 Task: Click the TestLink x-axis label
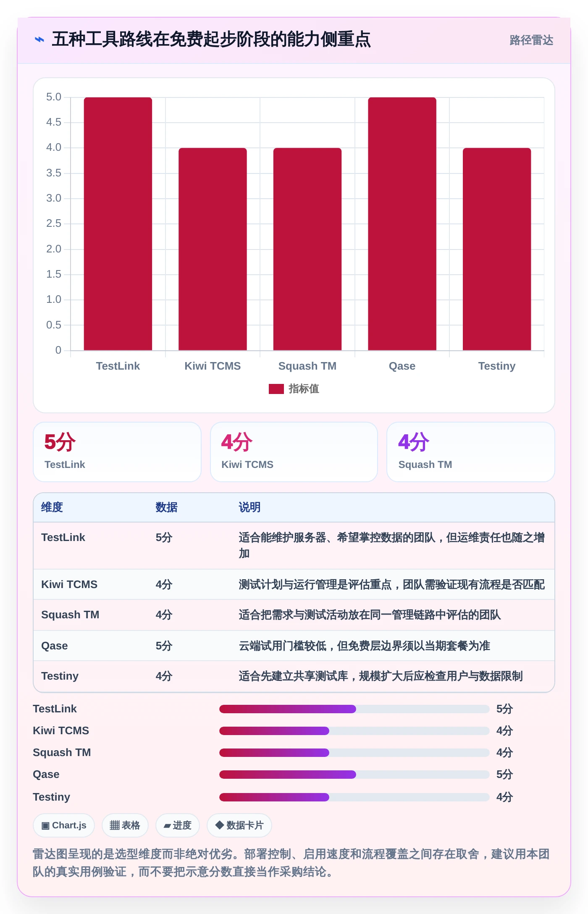[x=118, y=366]
